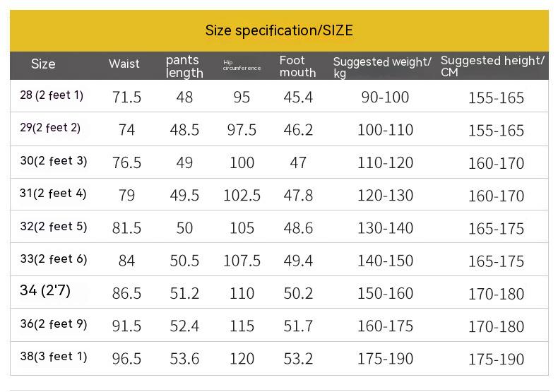Click the Hip circumference column header
Image resolution: width=558 pixels, height=392 pixels.
[242, 65]
